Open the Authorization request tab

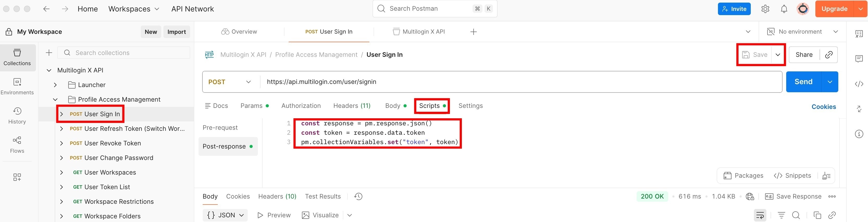(x=301, y=106)
